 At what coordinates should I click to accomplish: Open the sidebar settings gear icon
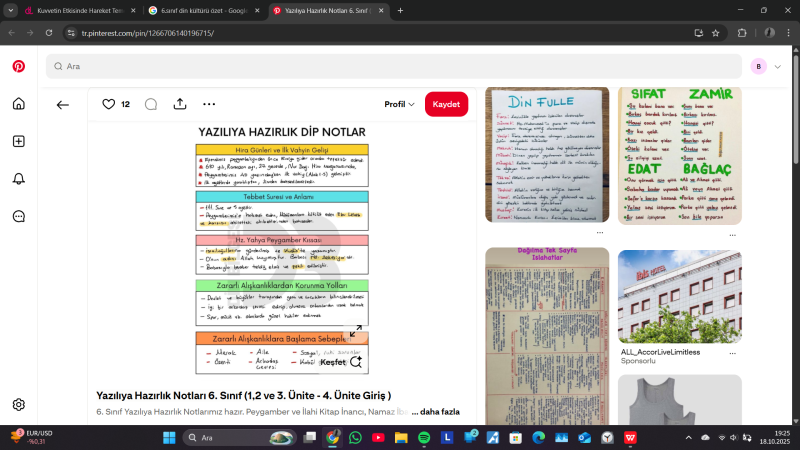click(x=18, y=404)
